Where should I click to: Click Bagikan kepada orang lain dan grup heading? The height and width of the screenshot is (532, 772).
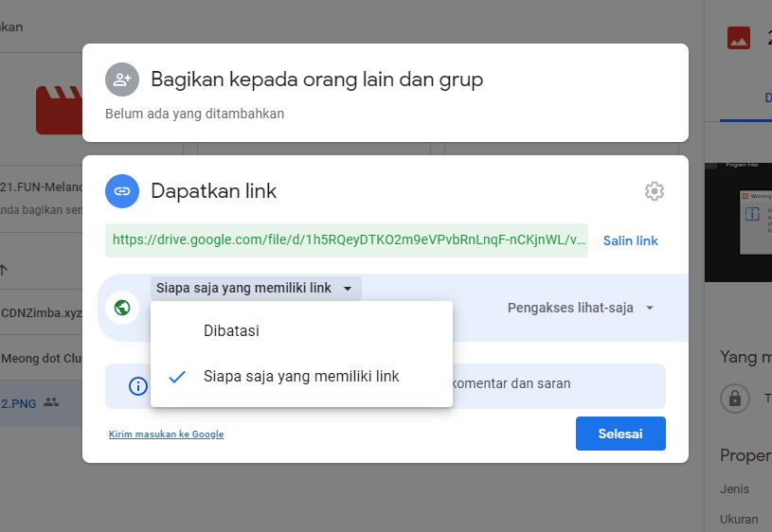point(317,80)
